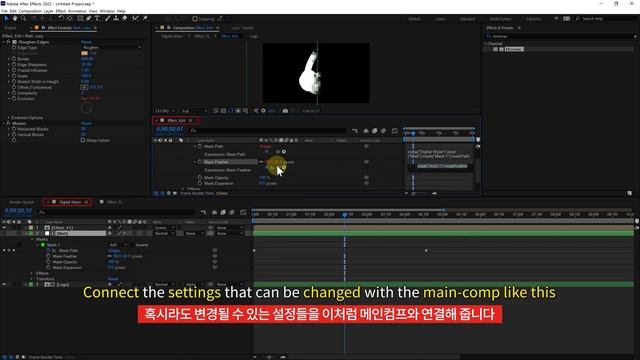Select the Puppet Pin tool
Screen dimensions: 640x360
pyautogui.click(x=145, y=18)
